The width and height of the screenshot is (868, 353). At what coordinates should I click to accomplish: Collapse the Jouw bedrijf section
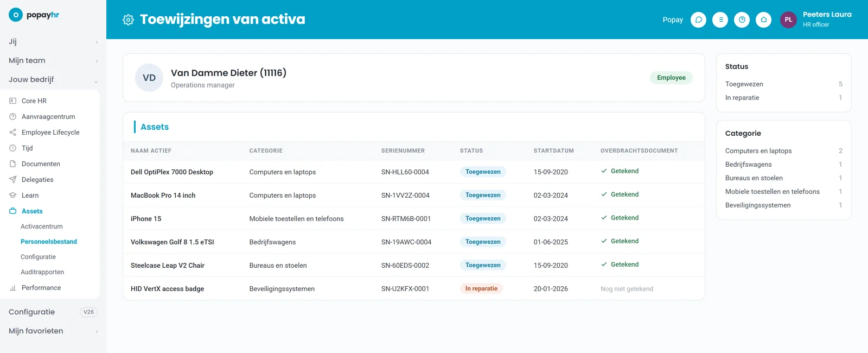coord(53,80)
